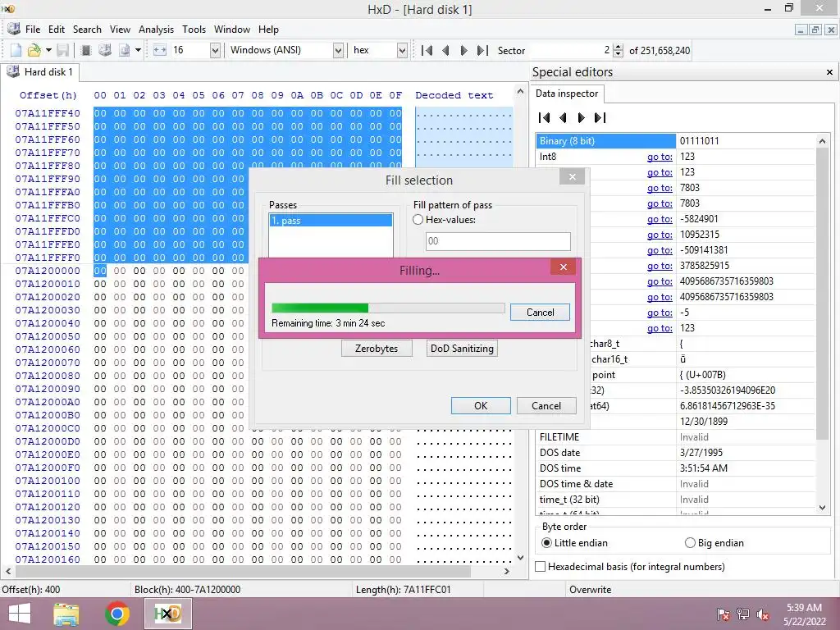Select the Data inspector tab

click(x=567, y=94)
